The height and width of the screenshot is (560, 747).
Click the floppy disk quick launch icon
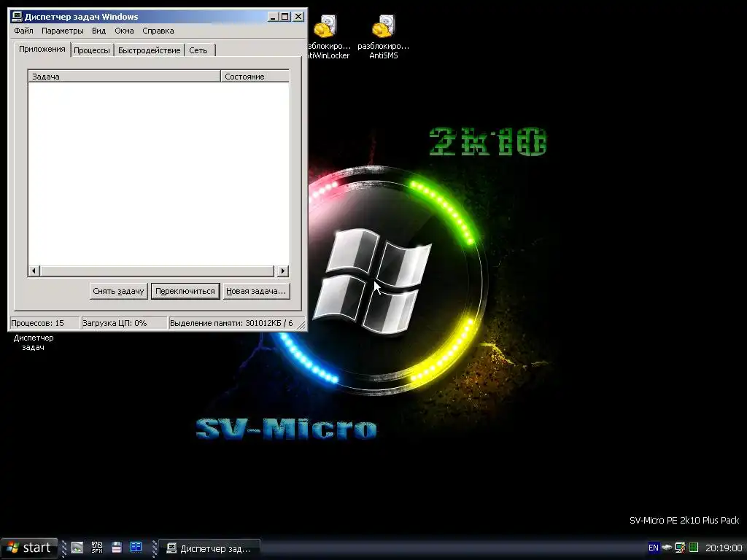(x=117, y=548)
